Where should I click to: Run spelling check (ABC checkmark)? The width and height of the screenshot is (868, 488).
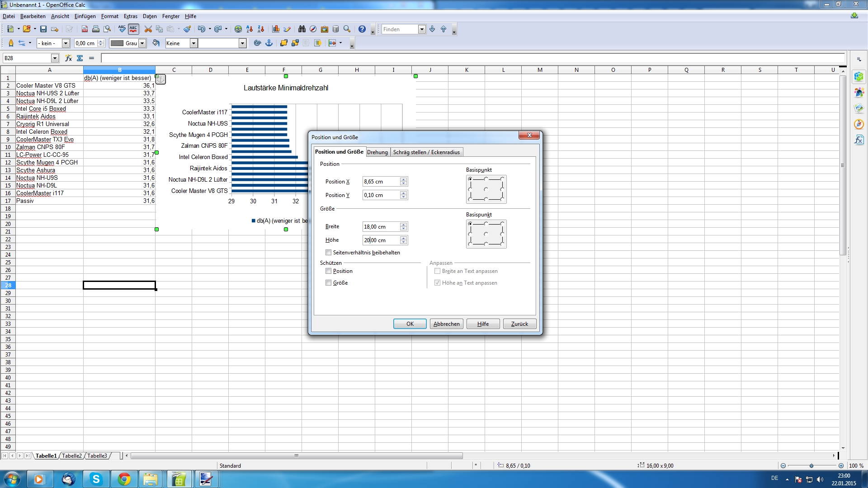(x=122, y=29)
